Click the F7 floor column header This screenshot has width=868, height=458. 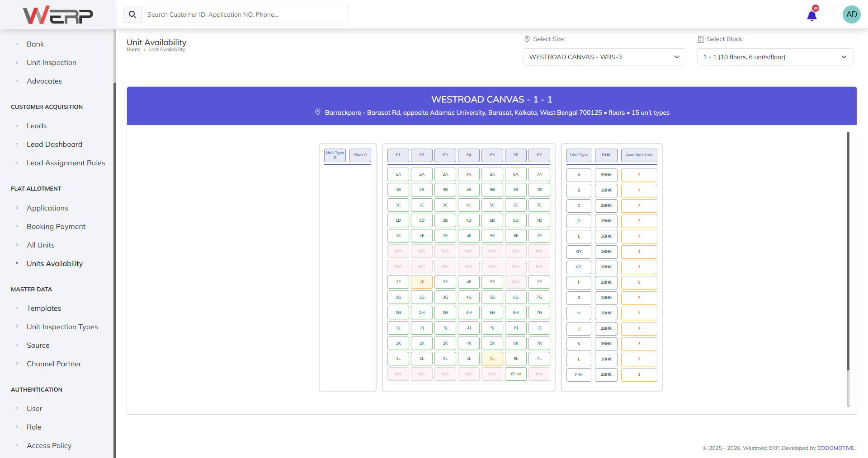(539, 155)
